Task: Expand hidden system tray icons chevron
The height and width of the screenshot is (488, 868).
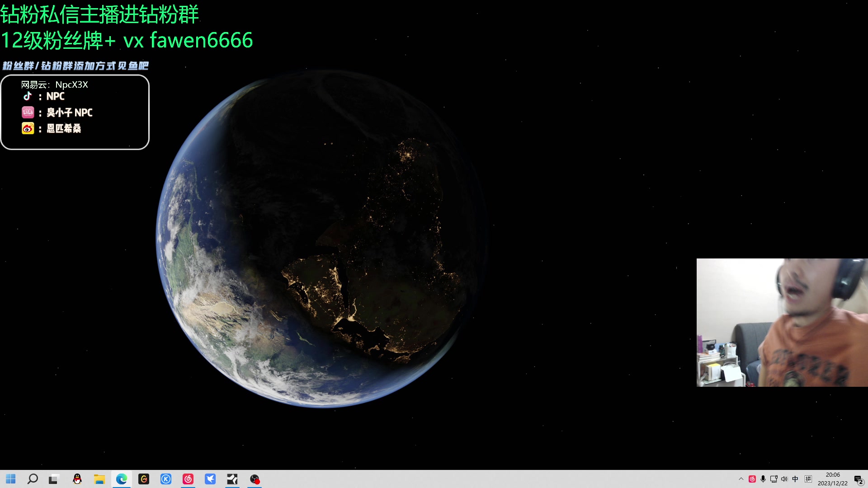Action: pyautogui.click(x=741, y=479)
